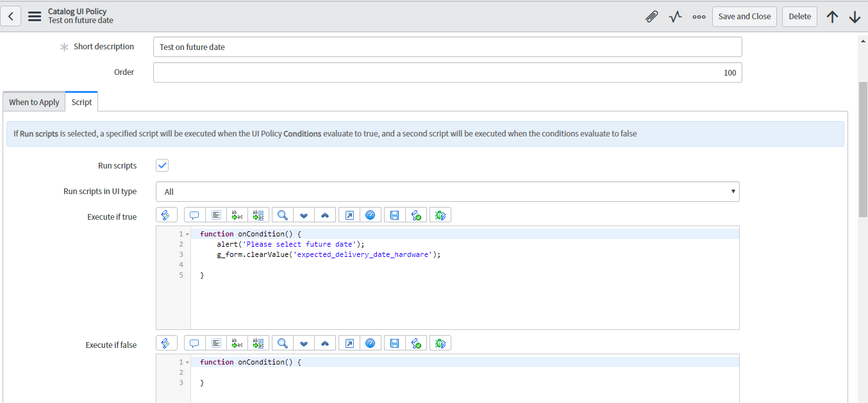Viewport: 868px width, 403px height.
Task: Go to previous record with up arrow
Action: point(832,17)
